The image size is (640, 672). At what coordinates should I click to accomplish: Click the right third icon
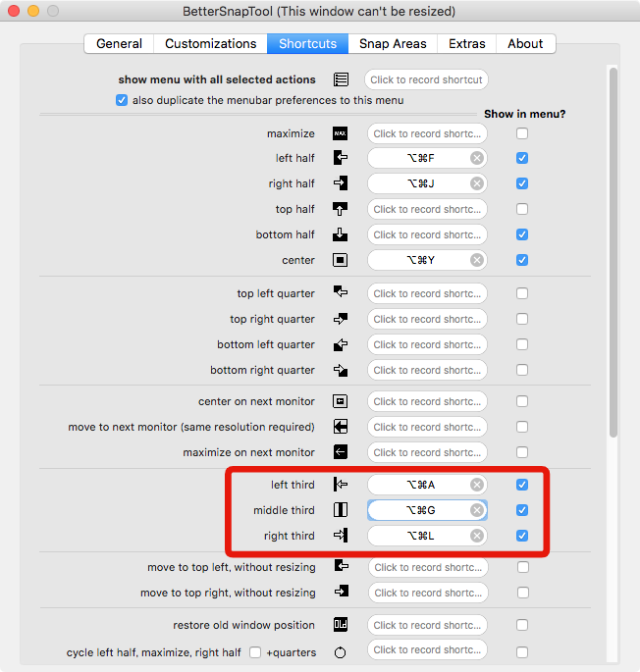341,536
